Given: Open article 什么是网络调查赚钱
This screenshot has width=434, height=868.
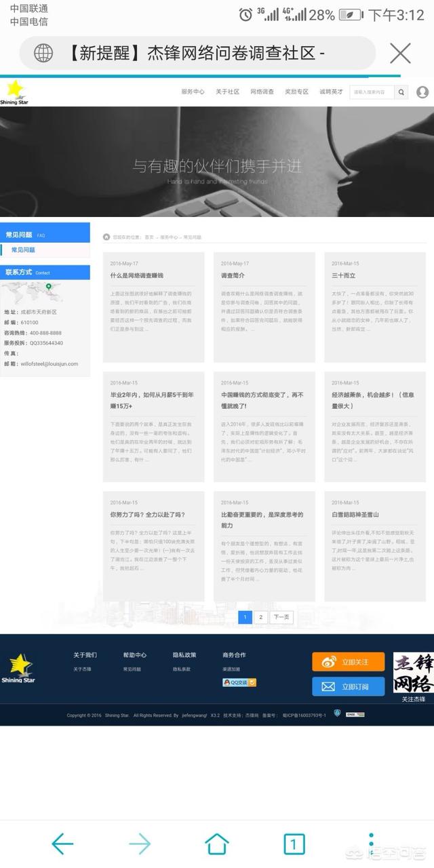Looking at the screenshot, I should tap(137, 276).
